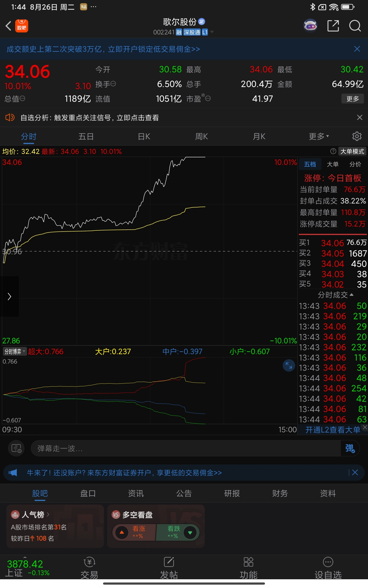
Task: Tap the info icon next to 总值
Action: (22, 98)
